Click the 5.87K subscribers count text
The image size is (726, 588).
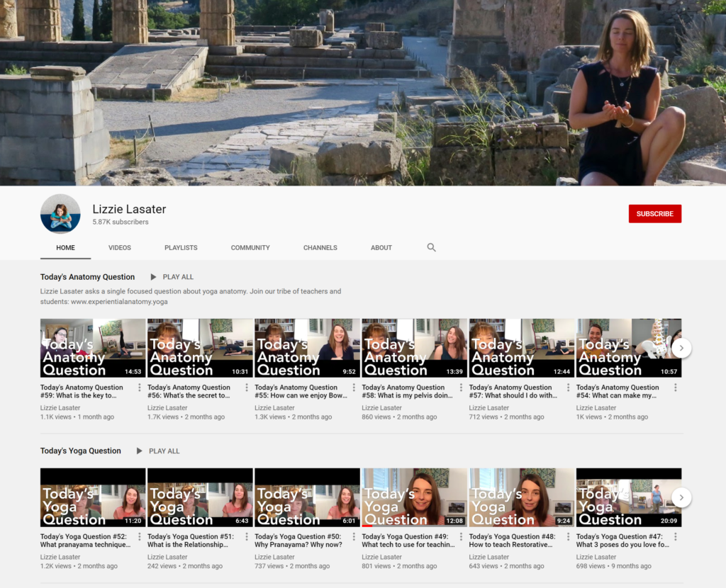point(121,222)
